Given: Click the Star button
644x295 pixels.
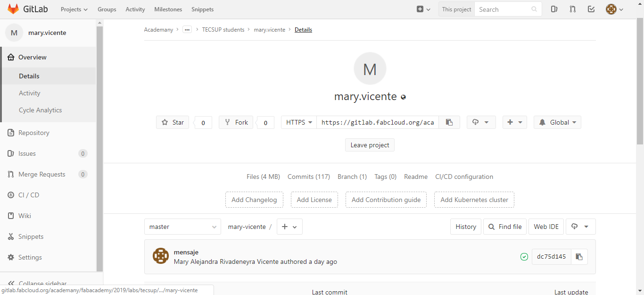Looking at the screenshot, I should (173, 122).
